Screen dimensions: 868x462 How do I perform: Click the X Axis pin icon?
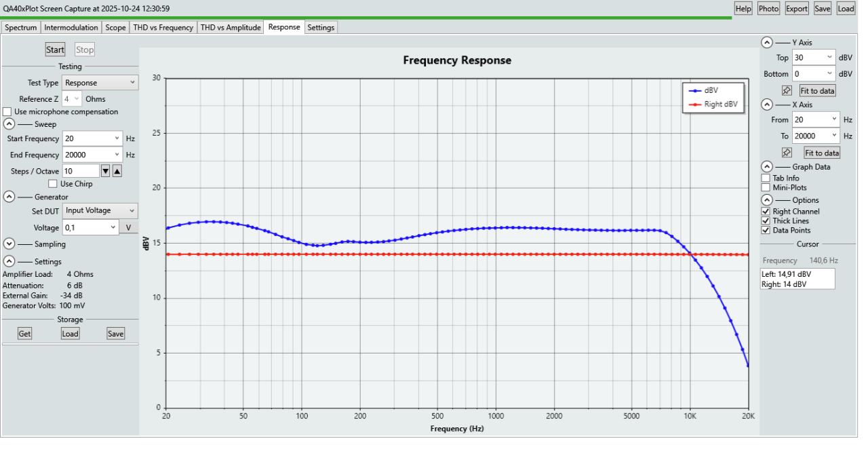click(787, 153)
